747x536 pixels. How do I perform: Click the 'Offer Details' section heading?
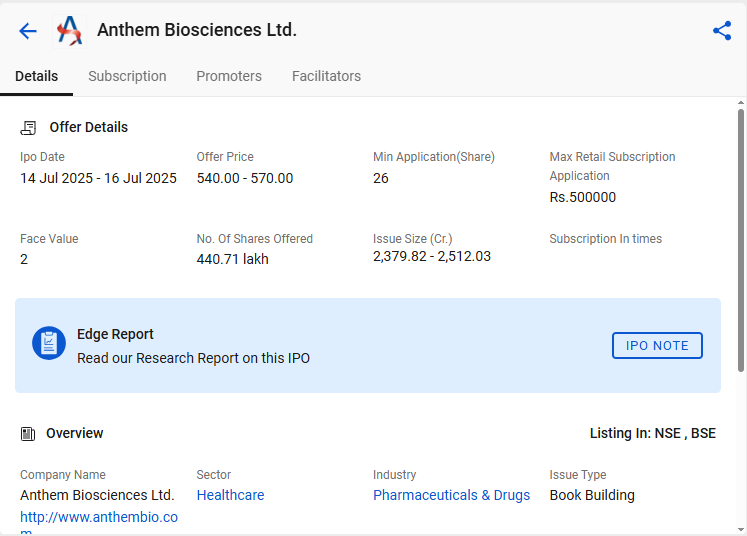pyautogui.click(x=89, y=127)
